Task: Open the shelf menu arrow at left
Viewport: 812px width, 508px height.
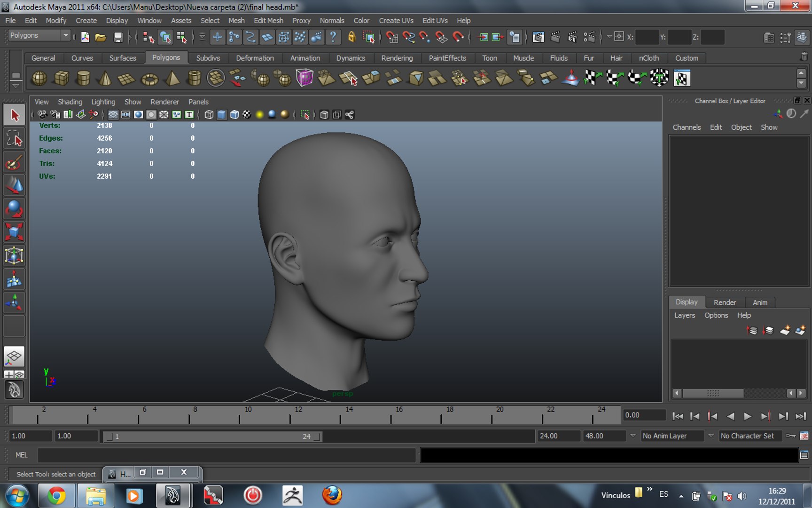Action: click(x=16, y=85)
